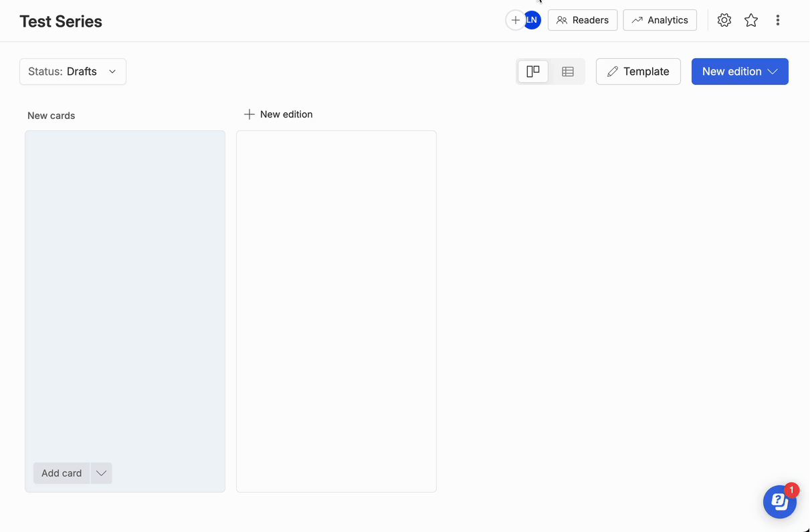
Task: Open series settings gear icon
Action: click(724, 20)
